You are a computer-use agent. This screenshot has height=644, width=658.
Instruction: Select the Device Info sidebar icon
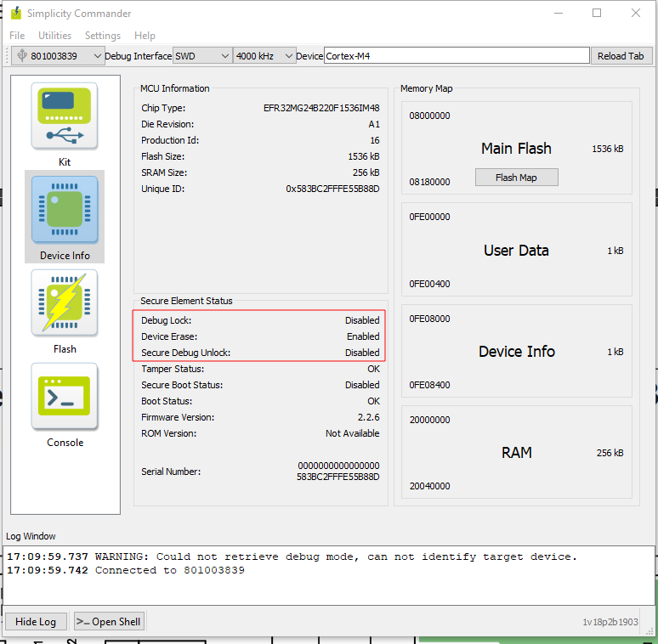65,210
